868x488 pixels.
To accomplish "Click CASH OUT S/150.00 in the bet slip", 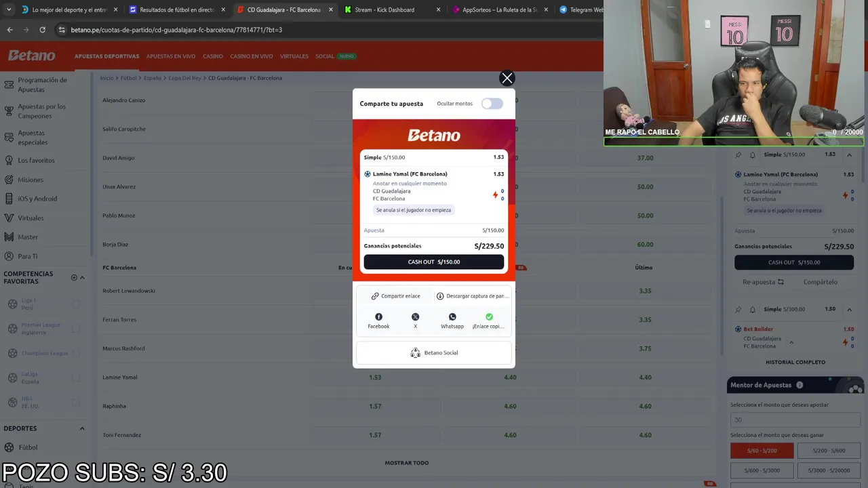I will pos(794,262).
